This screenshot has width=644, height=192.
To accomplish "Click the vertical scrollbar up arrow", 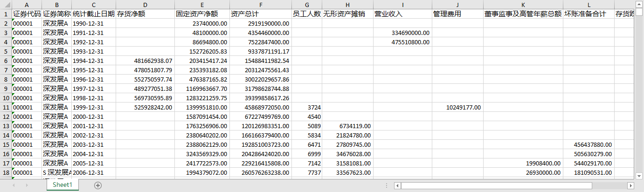I will (639, 5).
